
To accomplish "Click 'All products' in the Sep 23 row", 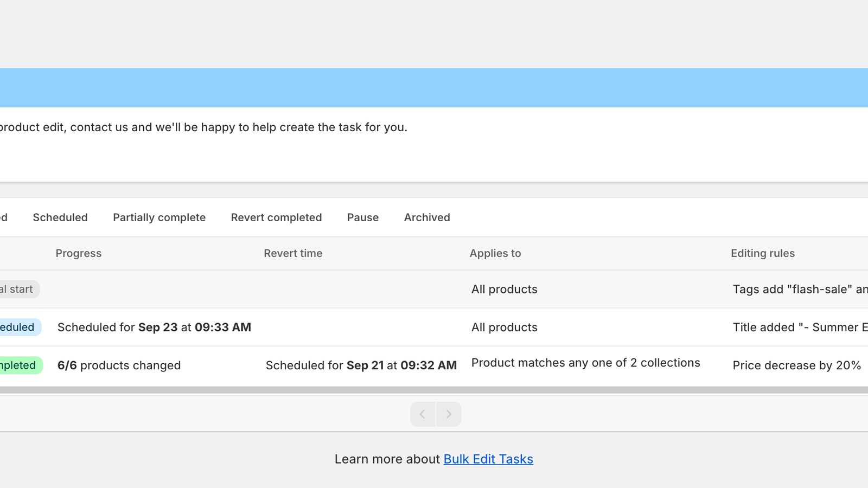I will [x=505, y=328].
